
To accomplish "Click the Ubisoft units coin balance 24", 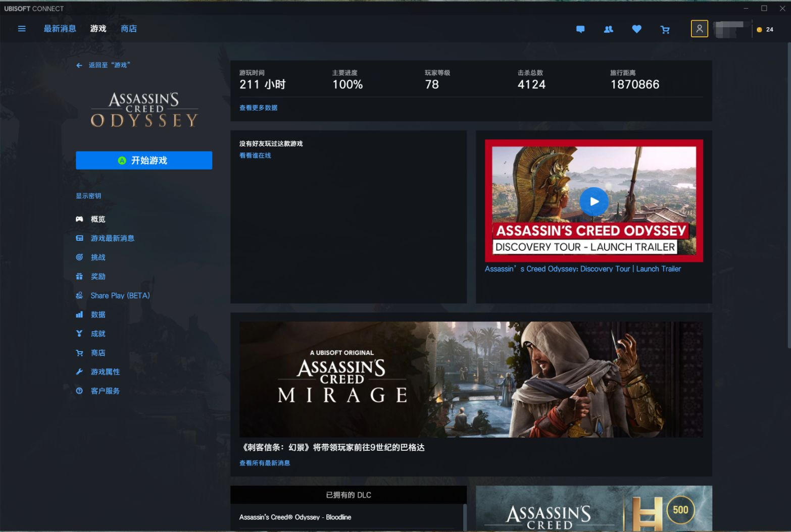I will pos(765,29).
